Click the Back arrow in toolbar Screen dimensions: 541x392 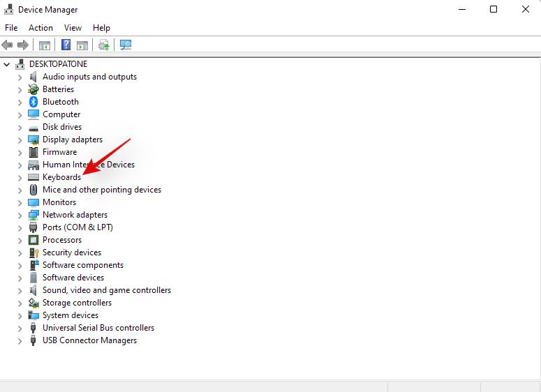8,45
